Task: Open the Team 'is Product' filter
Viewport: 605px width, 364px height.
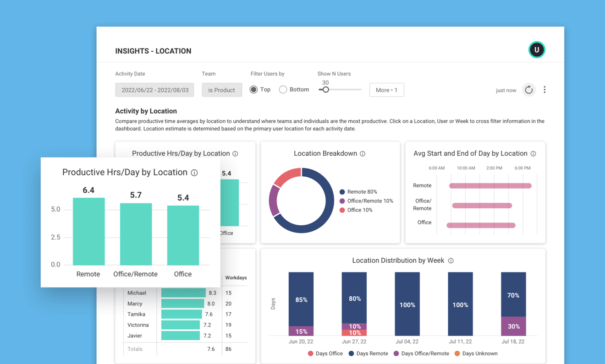Action: coord(222,90)
